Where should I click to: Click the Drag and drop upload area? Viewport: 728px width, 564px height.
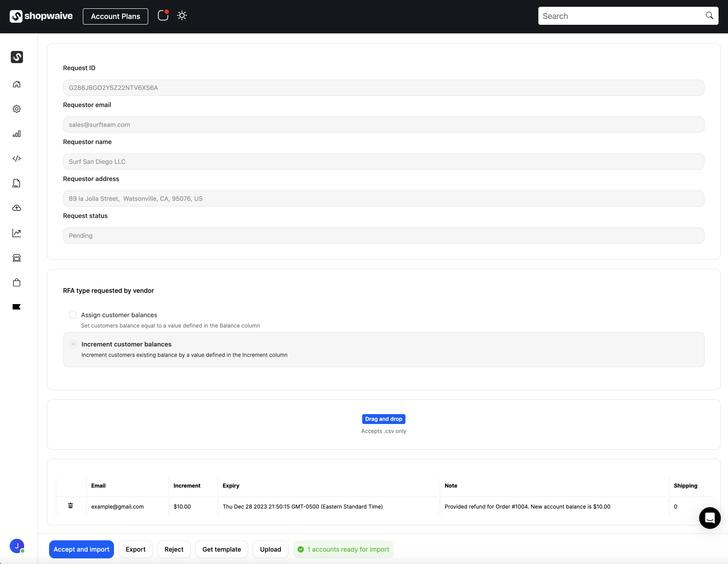(x=383, y=419)
